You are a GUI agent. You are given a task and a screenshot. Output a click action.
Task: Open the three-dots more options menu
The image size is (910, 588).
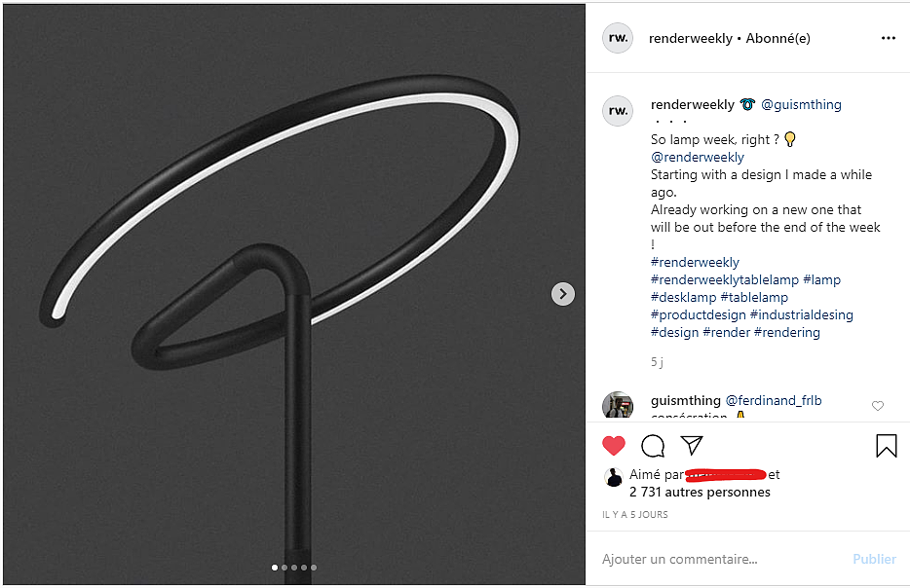[x=888, y=38]
